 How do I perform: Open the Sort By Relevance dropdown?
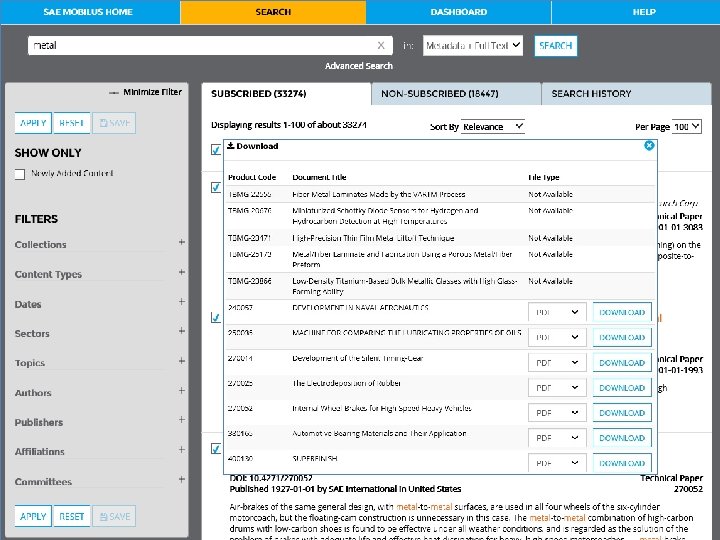(x=493, y=126)
